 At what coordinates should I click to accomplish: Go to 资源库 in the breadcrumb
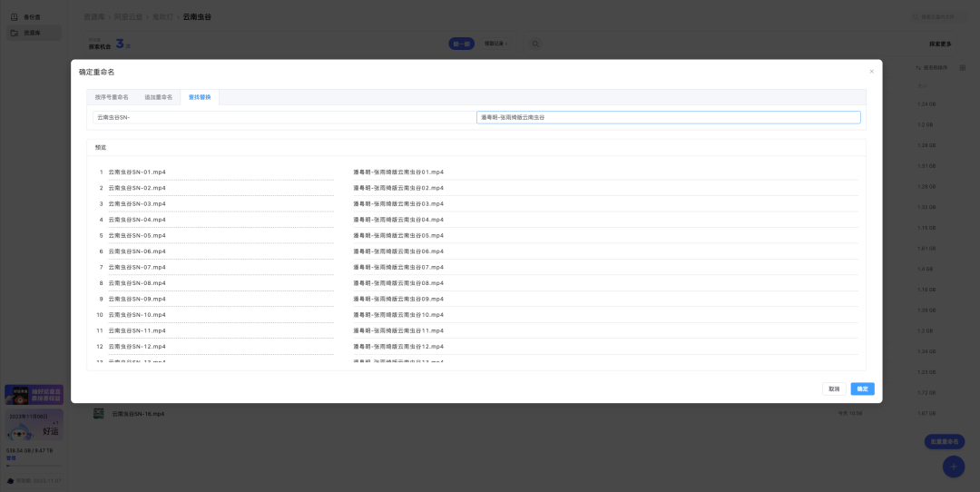[93, 17]
